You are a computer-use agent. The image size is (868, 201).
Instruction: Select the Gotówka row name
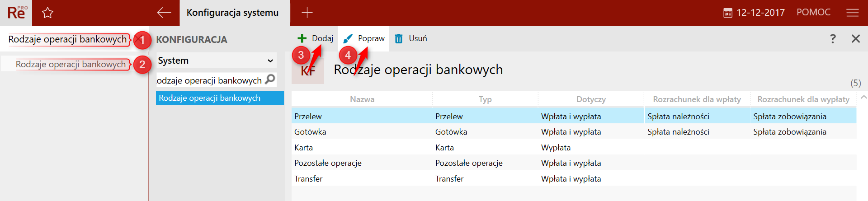(x=310, y=132)
